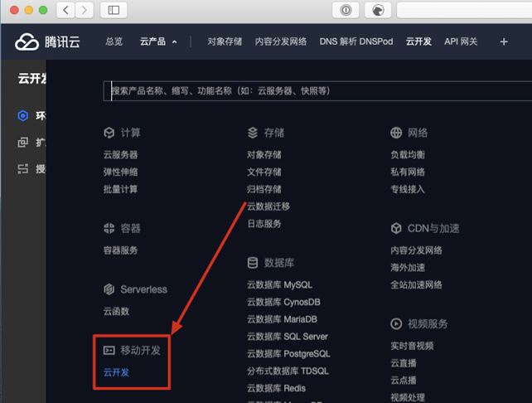Image resolution: width=532 pixels, height=403 pixels.
Task: Open 云数据库 Redis
Action: click(276, 388)
